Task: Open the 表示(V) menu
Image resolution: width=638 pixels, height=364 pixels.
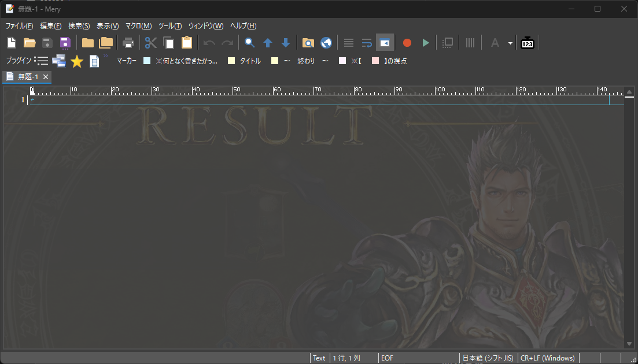Action: tap(108, 26)
